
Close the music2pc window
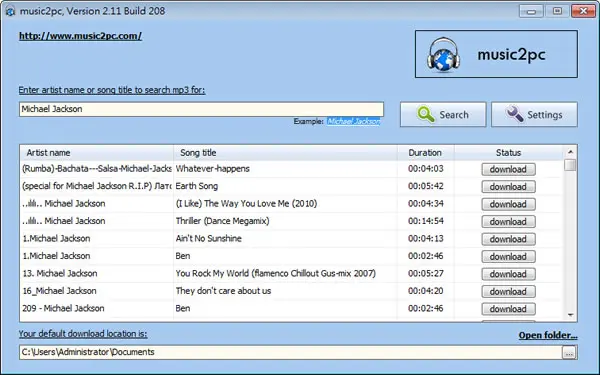(x=583, y=11)
